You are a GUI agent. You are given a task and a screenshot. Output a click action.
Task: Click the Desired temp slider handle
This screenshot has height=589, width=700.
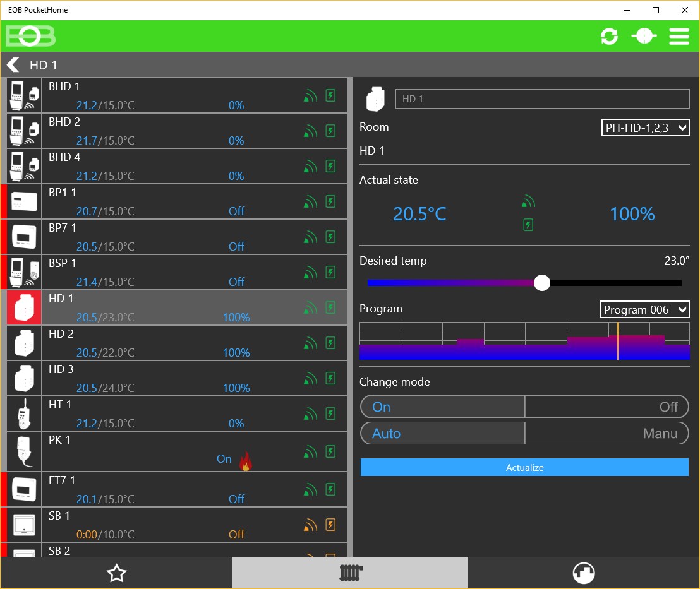click(x=542, y=282)
